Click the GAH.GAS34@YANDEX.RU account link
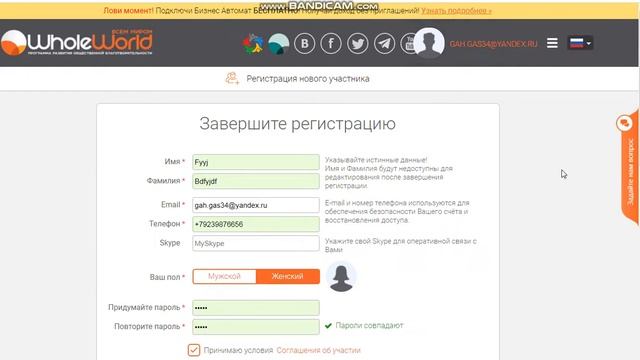 coord(493,44)
